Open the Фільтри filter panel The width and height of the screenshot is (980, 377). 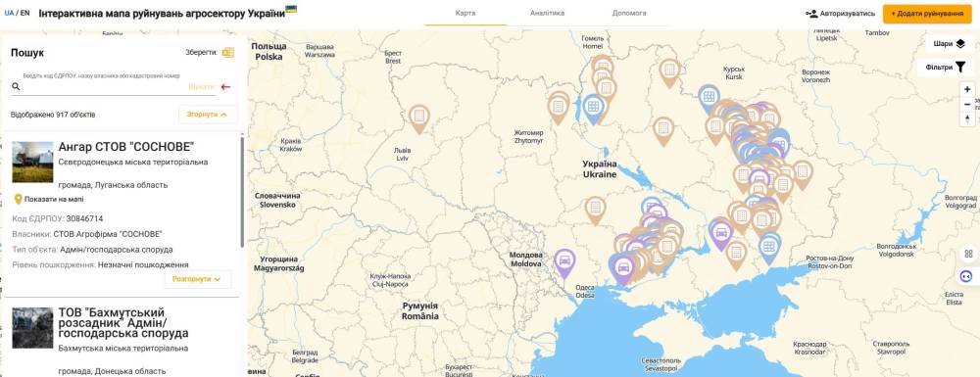coord(947,67)
